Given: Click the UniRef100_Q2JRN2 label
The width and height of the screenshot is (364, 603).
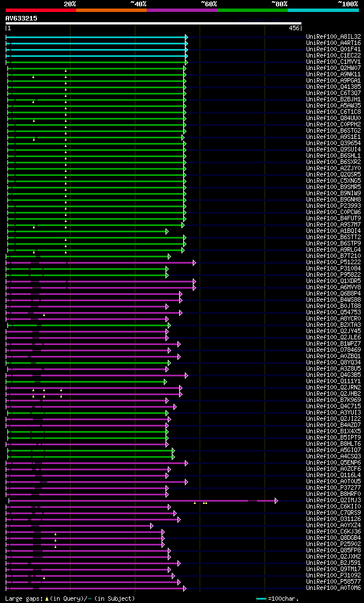Looking at the screenshot, I should [333, 388].
